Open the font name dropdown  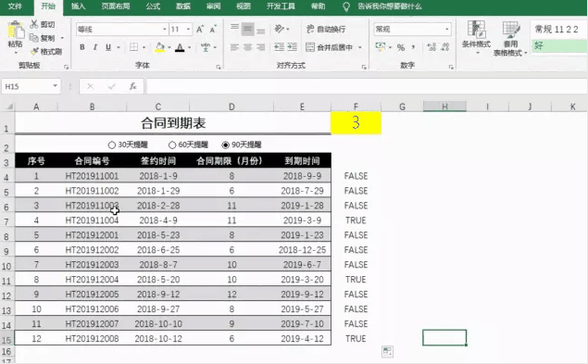pyautogui.click(x=164, y=30)
